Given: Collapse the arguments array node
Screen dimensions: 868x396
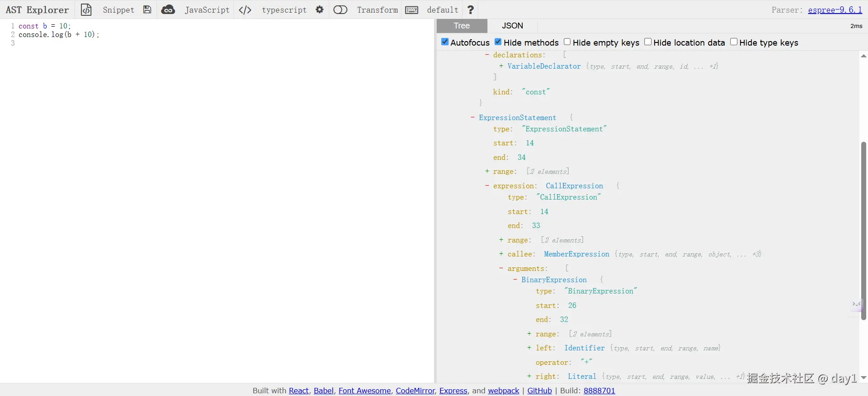Looking at the screenshot, I should click(501, 268).
